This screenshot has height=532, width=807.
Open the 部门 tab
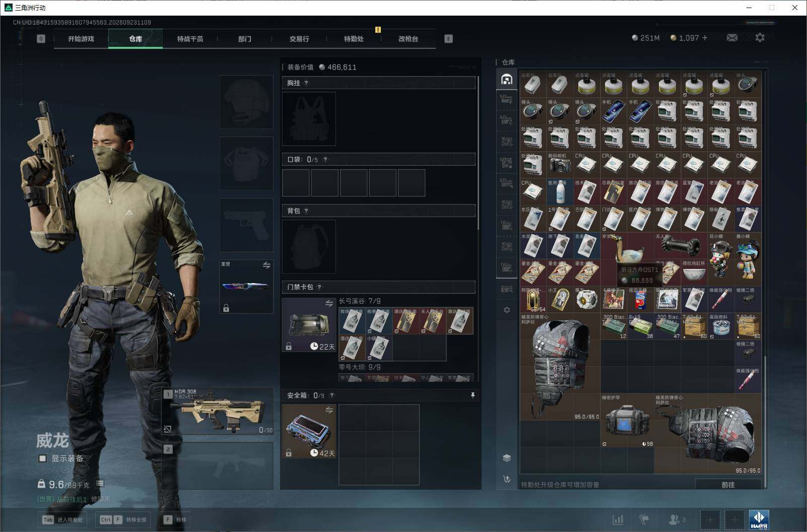click(245, 39)
